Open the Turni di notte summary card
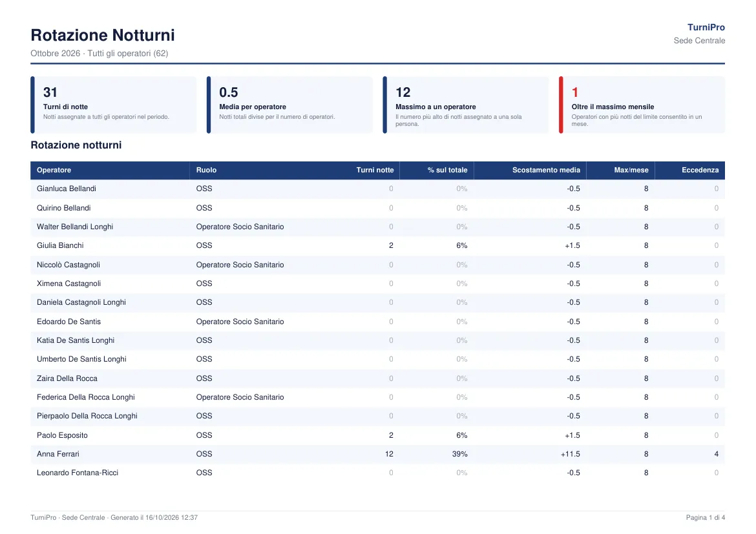This screenshot has width=756, height=534. point(113,105)
